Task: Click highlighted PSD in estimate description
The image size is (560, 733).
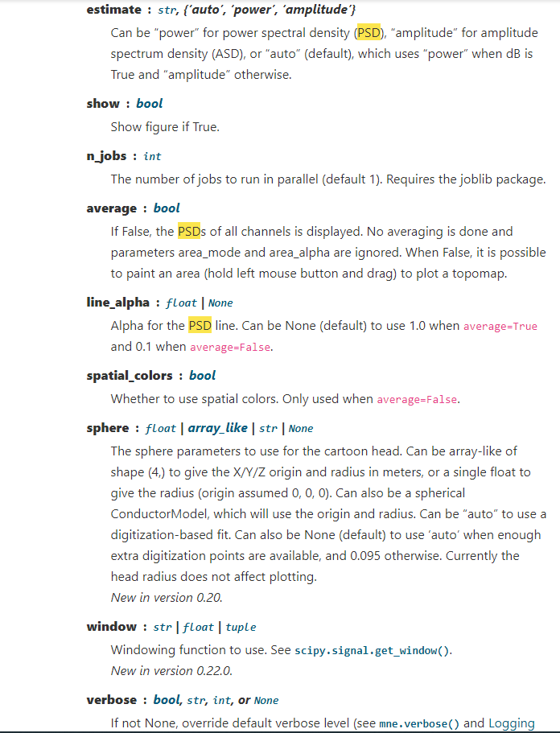Action: pos(369,33)
